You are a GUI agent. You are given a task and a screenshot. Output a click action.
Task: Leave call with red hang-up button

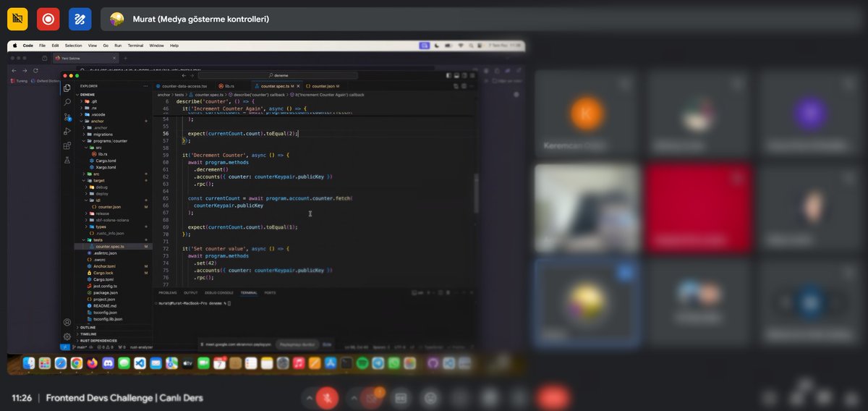coord(553,397)
